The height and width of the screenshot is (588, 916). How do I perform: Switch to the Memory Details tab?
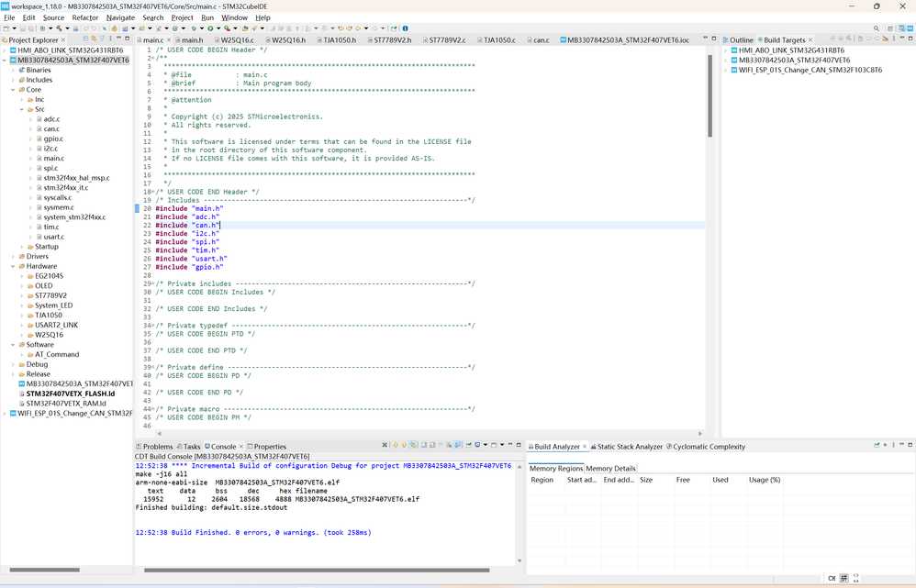coord(610,468)
